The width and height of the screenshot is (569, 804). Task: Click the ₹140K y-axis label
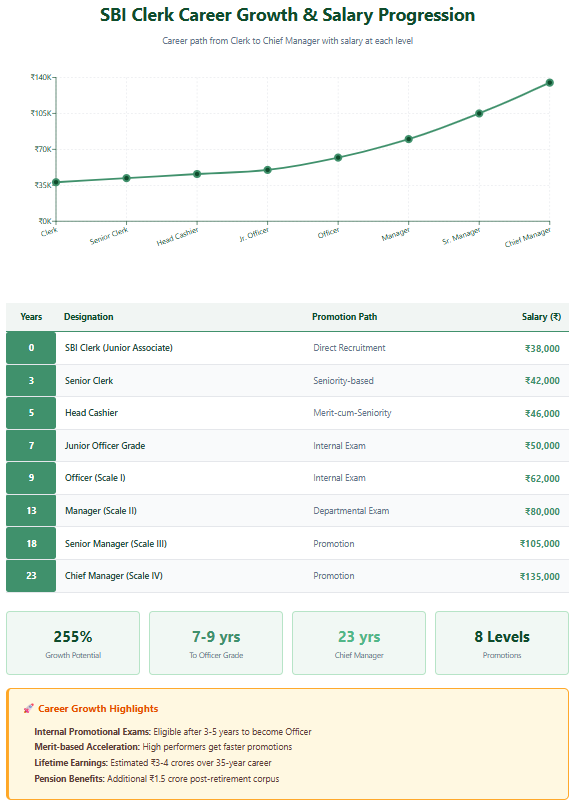pyautogui.click(x=41, y=77)
